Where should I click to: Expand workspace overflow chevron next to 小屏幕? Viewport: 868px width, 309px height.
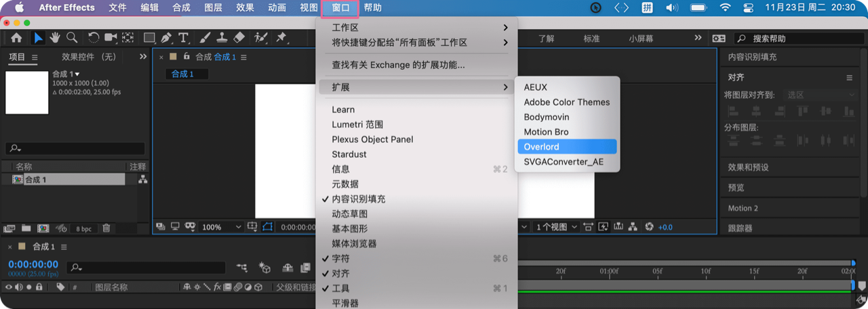[698, 39]
